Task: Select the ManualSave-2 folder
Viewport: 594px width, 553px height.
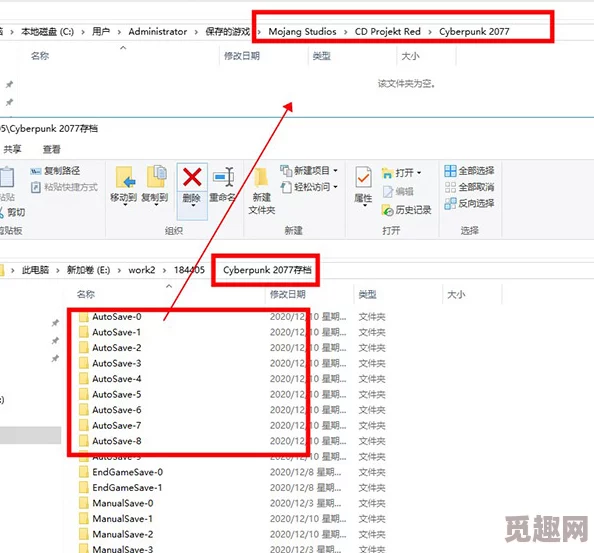Action: [x=123, y=534]
